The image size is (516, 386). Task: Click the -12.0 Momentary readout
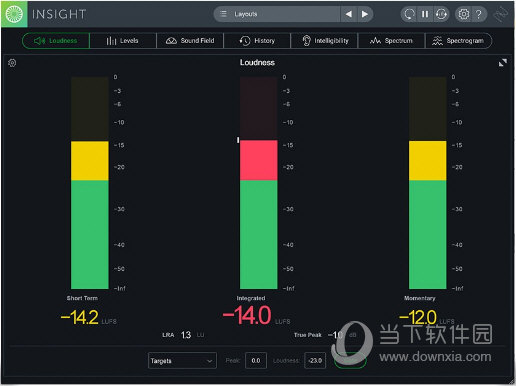coord(418,317)
